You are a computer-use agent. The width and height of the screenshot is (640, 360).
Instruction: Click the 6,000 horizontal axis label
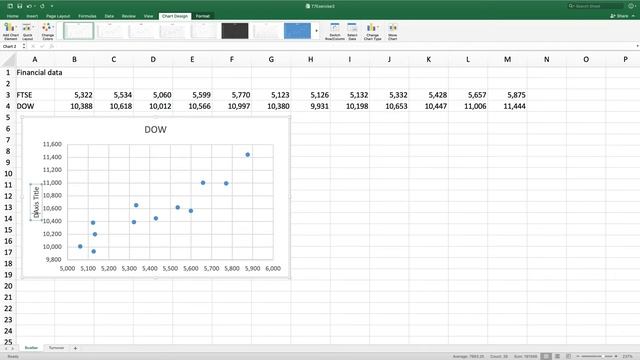point(273,269)
